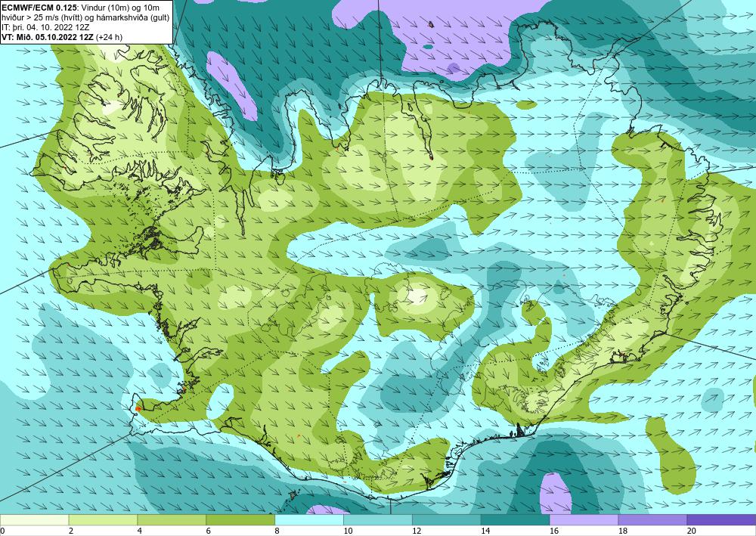Click the legend scale label '8'

click(277, 531)
